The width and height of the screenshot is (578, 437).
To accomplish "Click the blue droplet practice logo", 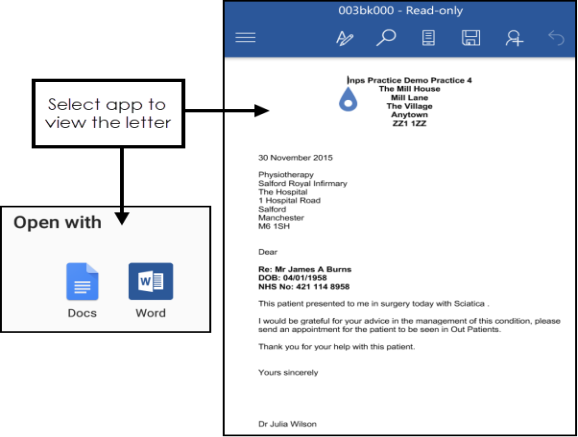I will click(x=348, y=99).
